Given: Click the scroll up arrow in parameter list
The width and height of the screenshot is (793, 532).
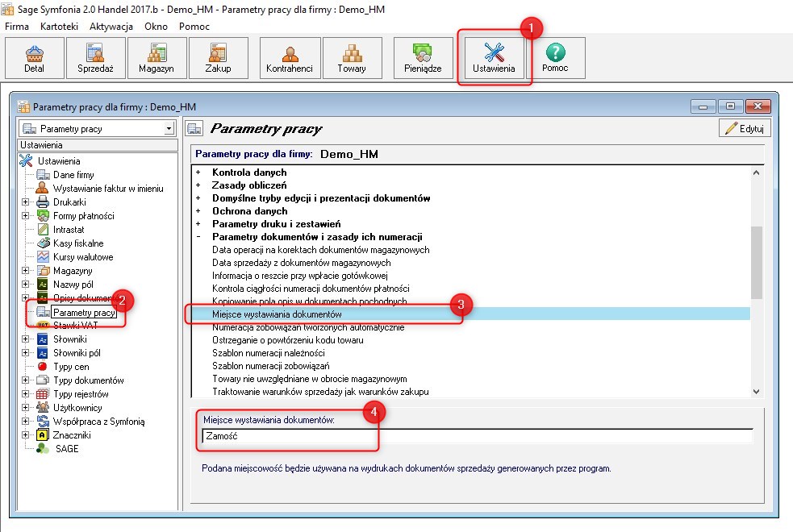Looking at the screenshot, I should (756, 172).
